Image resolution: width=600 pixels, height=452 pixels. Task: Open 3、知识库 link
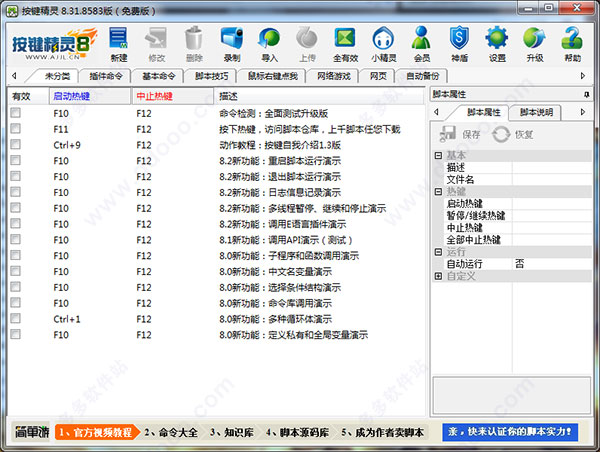pos(232,432)
